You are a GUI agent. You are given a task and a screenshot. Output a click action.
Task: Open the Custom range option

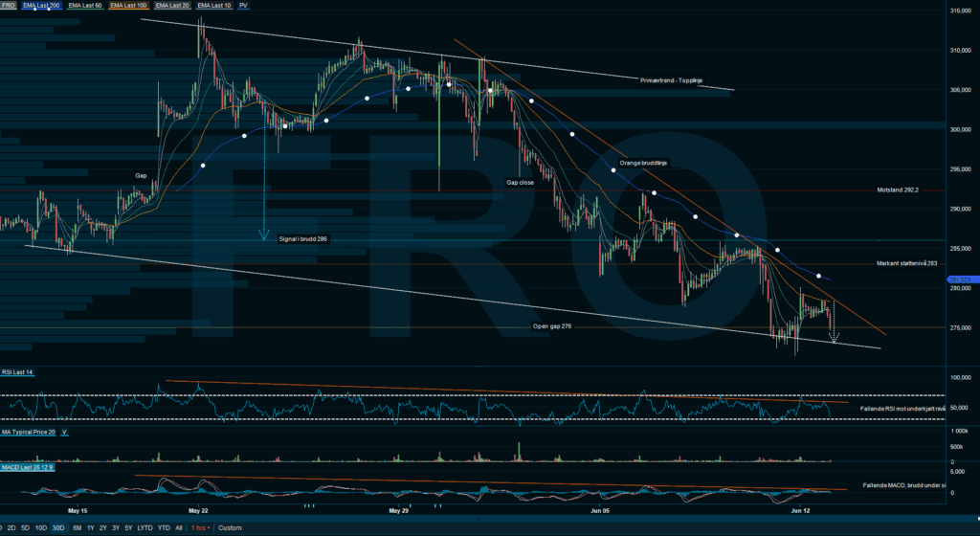(x=230, y=528)
